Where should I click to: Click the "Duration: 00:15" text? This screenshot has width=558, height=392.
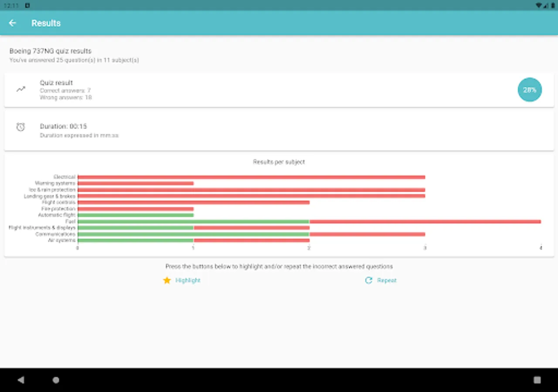[x=64, y=126]
